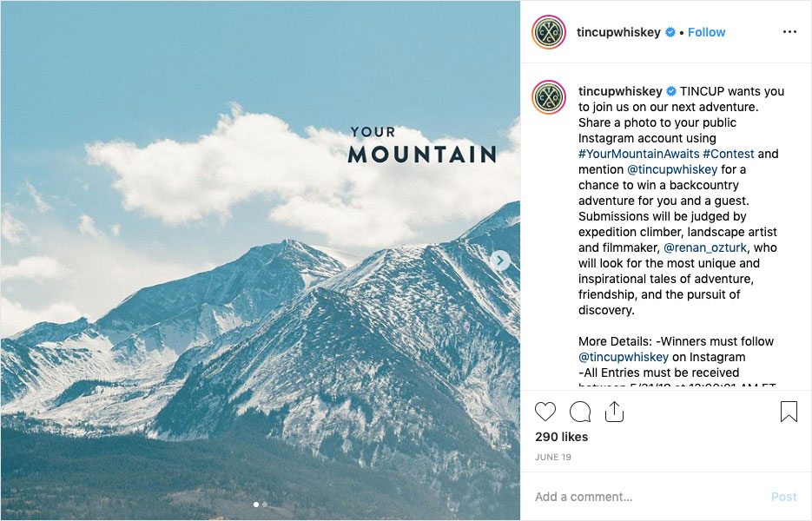Viewport: 812px width, 521px height.
Task: View the 290 likes list
Action: tap(562, 437)
